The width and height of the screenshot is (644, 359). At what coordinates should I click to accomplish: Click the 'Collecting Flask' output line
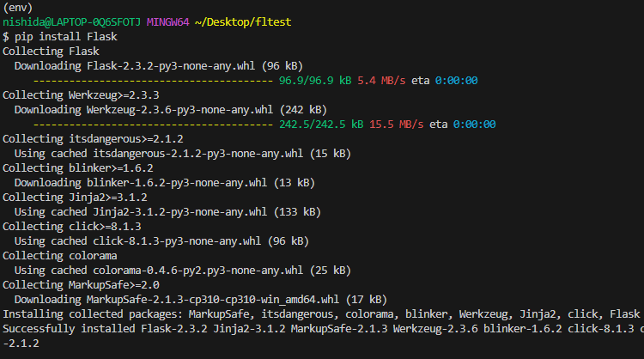[x=51, y=52]
